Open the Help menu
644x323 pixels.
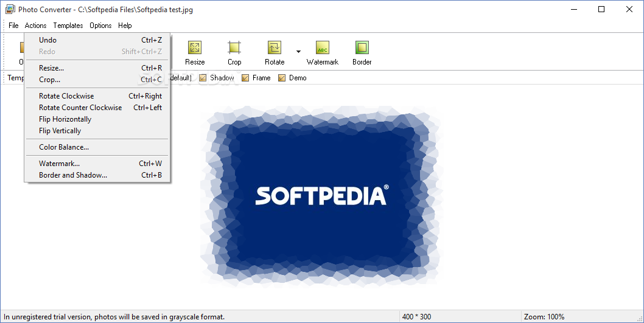[125, 26]
